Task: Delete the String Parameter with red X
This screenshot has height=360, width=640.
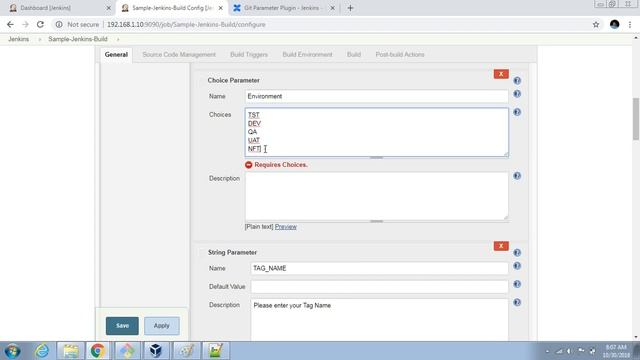Action: [501, 246]
